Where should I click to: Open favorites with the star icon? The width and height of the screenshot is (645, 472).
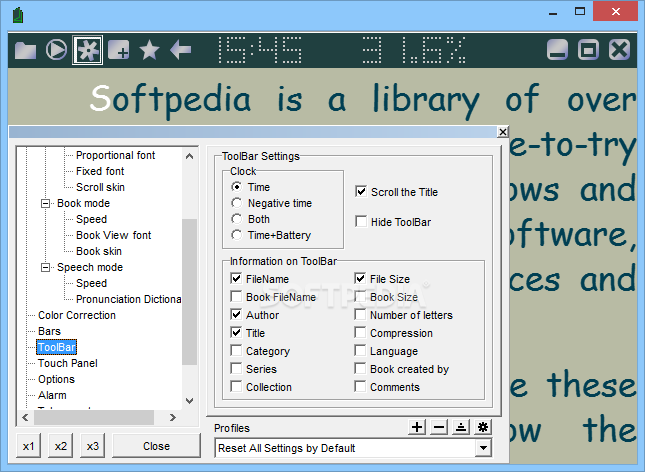pyautogui.click(x=149, y=50)
